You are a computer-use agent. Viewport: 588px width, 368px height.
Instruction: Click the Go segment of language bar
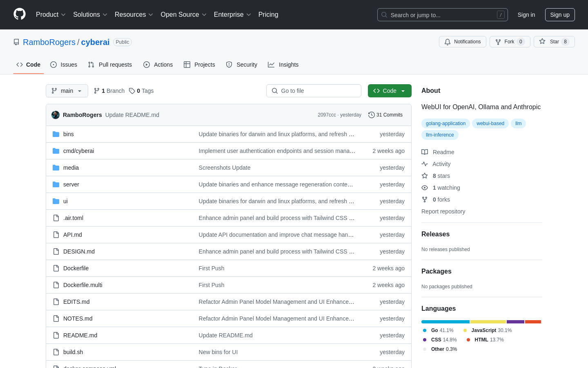point(445,322)
